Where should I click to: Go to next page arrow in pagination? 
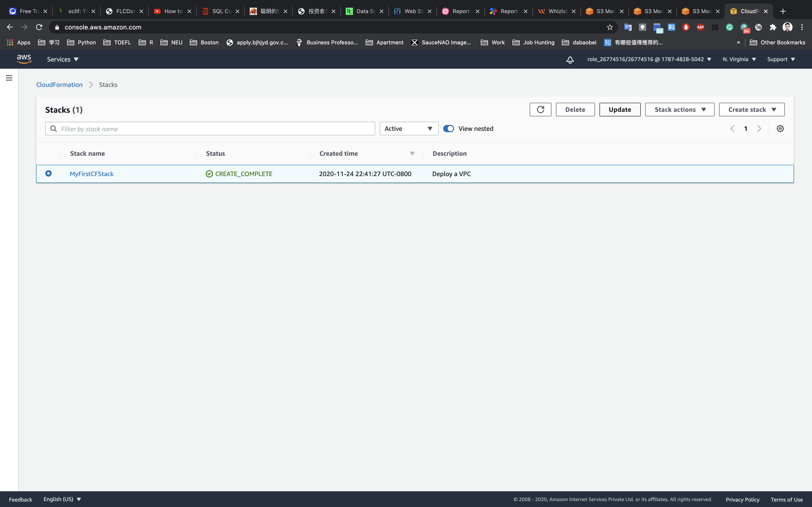(x=759, y=129)
